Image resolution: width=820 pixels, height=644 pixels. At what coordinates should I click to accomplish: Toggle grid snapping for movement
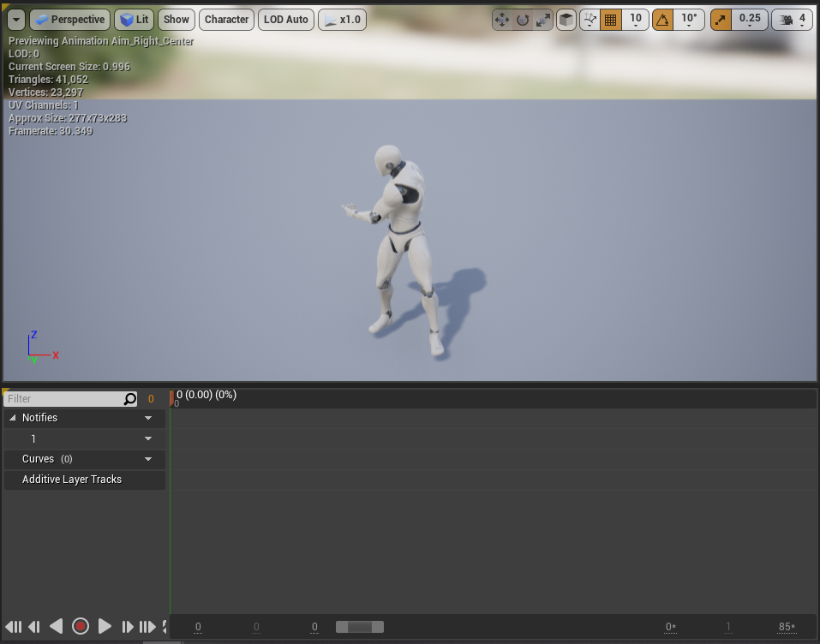point(611,20)
